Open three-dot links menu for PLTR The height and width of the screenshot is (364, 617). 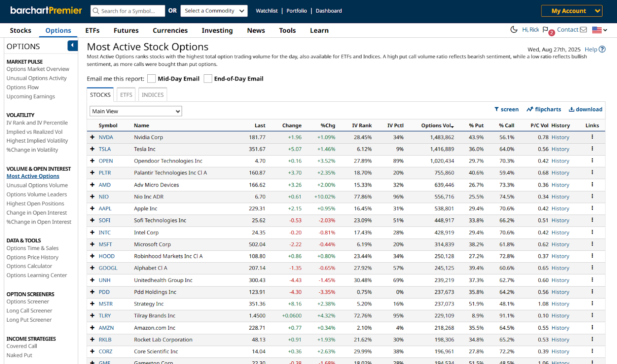click(592, 172)
